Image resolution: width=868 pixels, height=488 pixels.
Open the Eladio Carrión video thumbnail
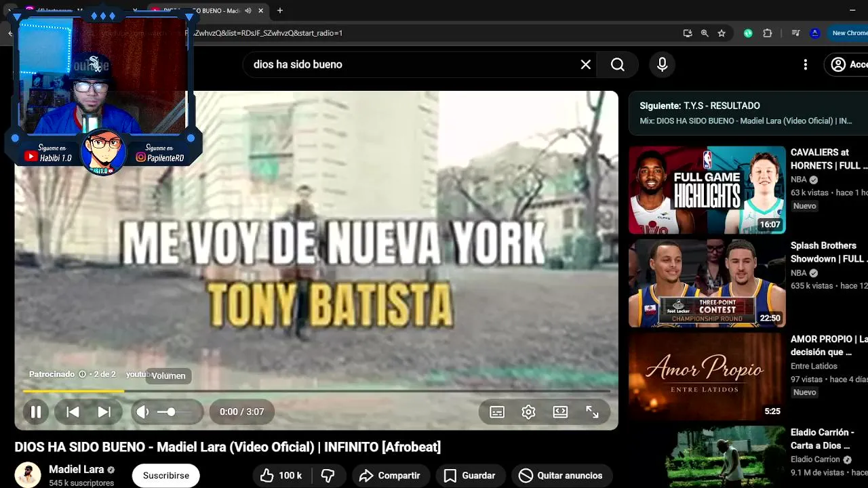pyautogui.click(x=707, y=457)
